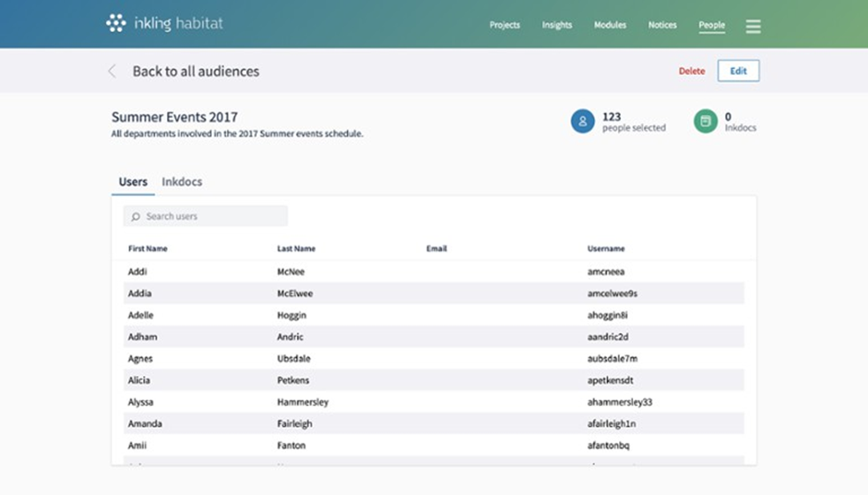Open the People navigation item
868x495 pixels.
pyautogui.click(x=712, y=26)
